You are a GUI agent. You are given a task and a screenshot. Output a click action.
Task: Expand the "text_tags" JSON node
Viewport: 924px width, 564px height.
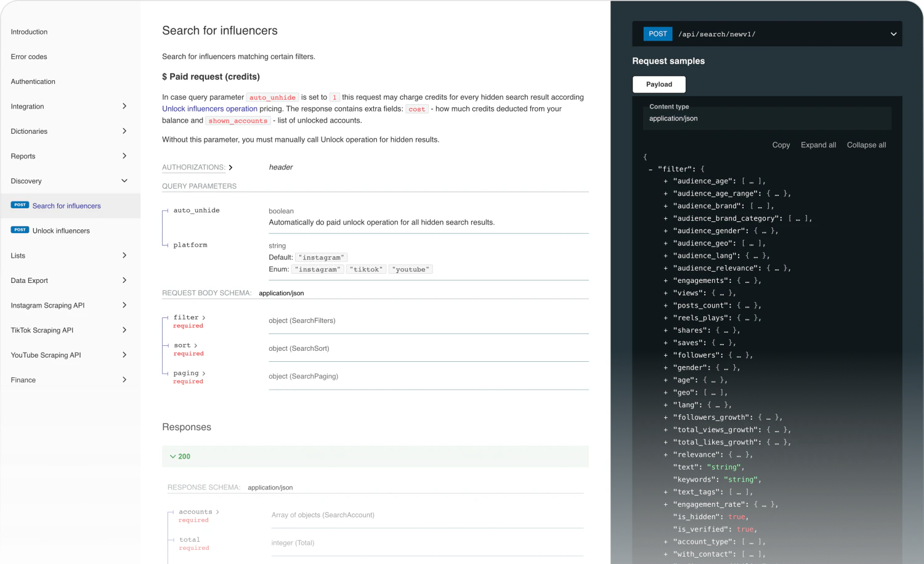point(666,492)
